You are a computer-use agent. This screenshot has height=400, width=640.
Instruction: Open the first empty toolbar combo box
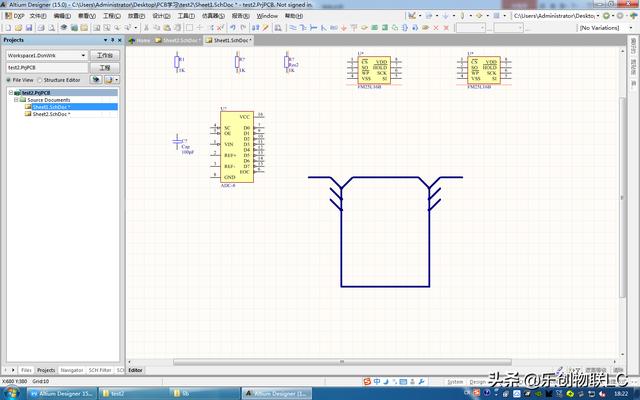(x=470, y=28)
